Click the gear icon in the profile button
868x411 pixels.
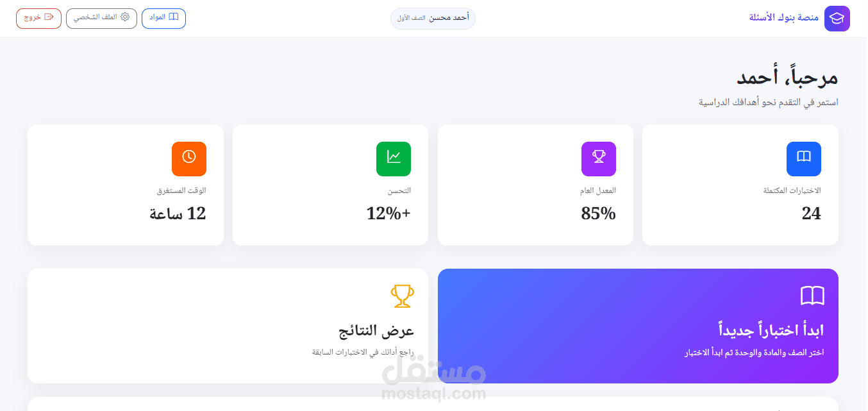[125, 17]
